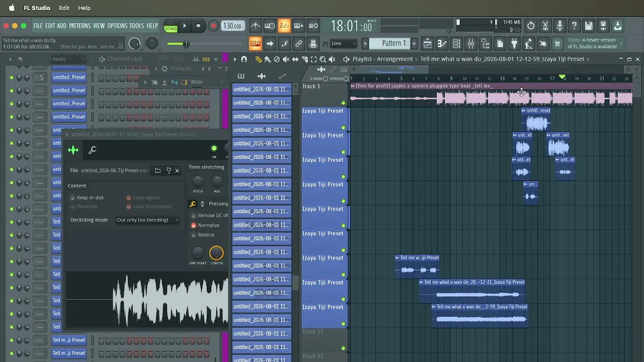Toggle typing keyboard to piano icon
The height and width of the screenshot is (362, 644).
[x=256, y=44]
